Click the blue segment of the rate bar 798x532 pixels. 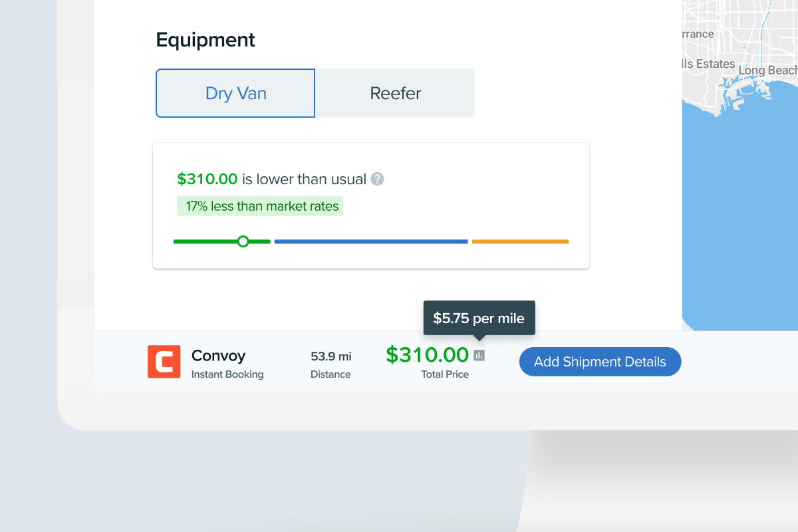(371, 241)
